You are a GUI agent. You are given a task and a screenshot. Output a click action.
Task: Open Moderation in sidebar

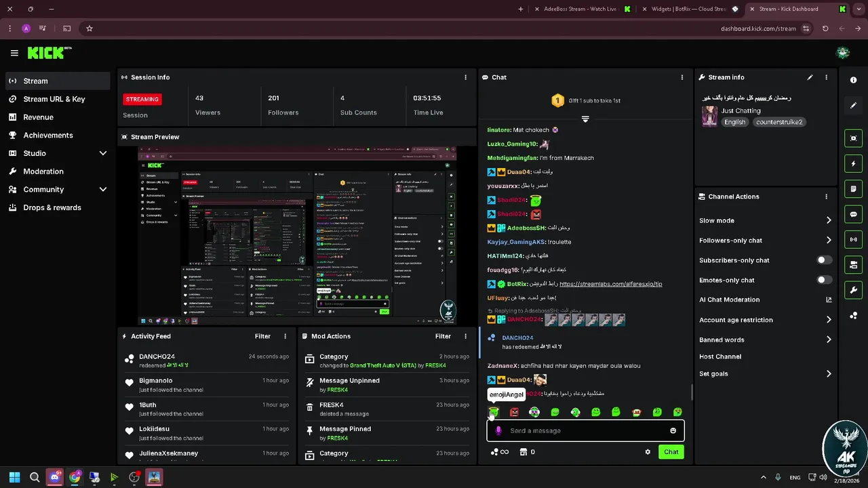tap(58, 171)
